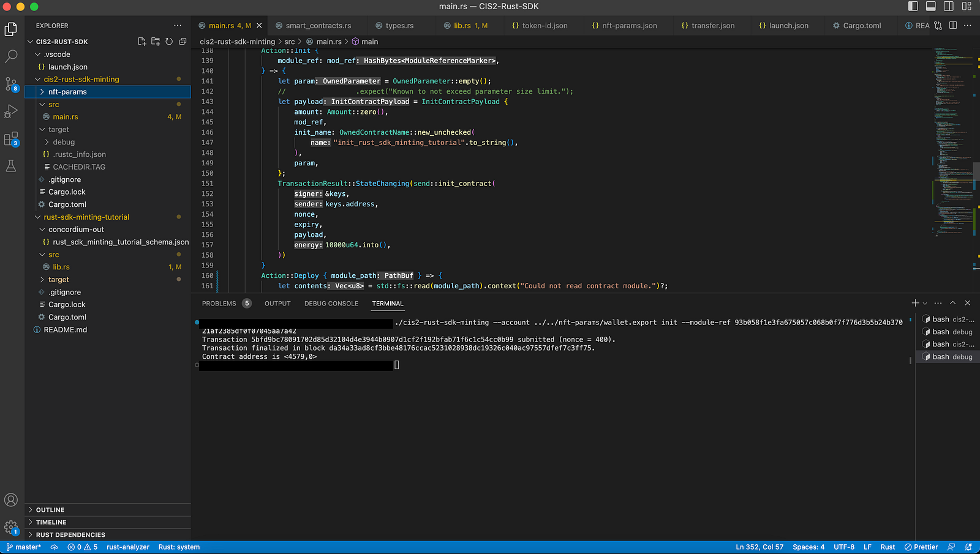Add a new terminal
Viewport: 980px width, 554px height.
pos(915,303)
